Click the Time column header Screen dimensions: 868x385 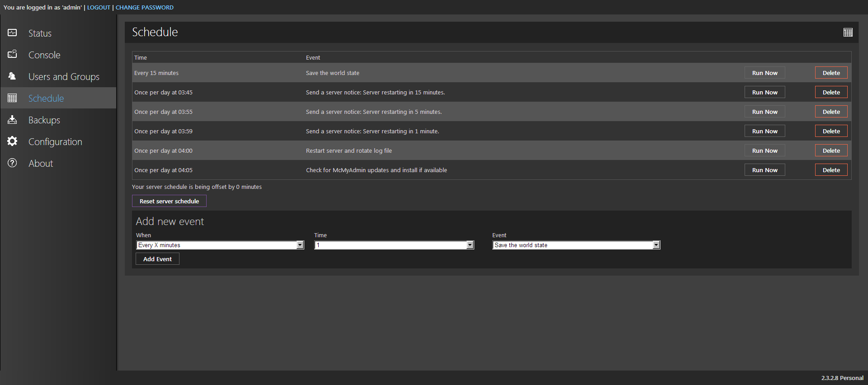pyautogui.click(x=141, y=57)
